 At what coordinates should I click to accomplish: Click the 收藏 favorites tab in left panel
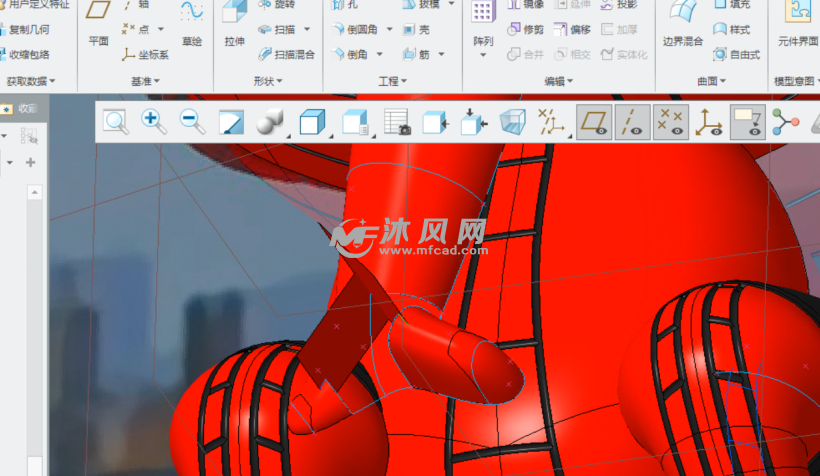pos(21,108)
